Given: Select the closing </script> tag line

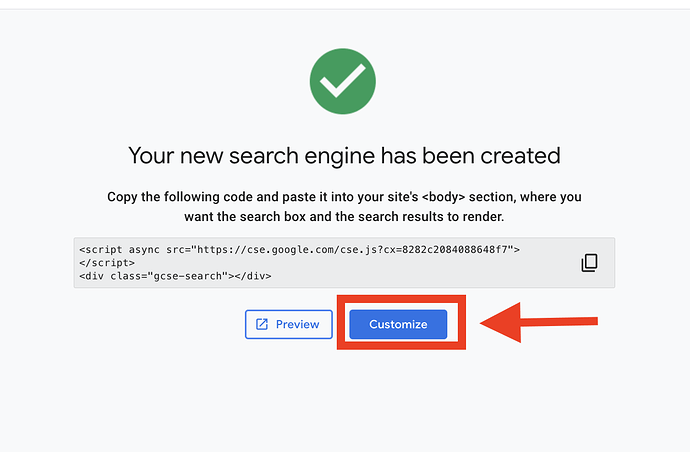Looking at the screenshot, I should pyautogui.click(x=107, y=263).
